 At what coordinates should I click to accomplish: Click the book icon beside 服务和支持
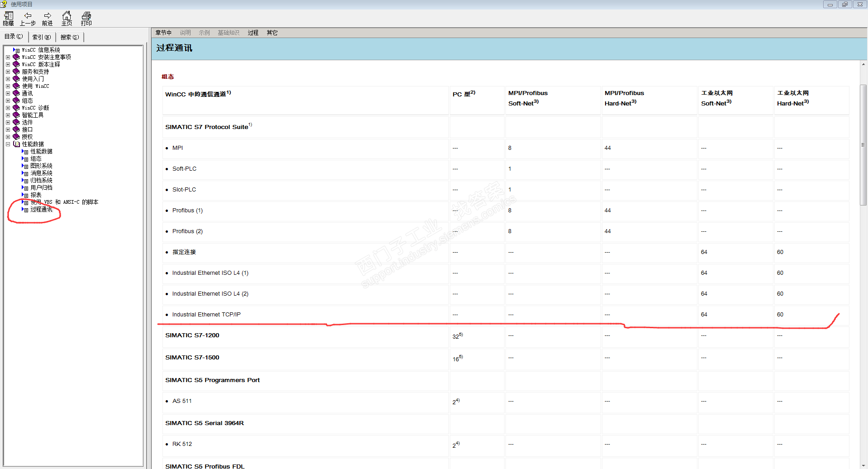click(x=16, y=72)
